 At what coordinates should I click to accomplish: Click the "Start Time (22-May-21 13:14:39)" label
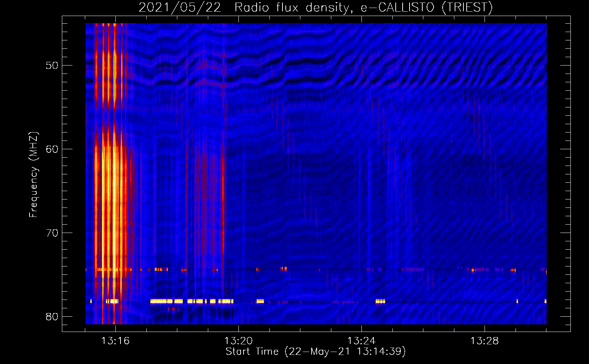[x=316, y=352]
